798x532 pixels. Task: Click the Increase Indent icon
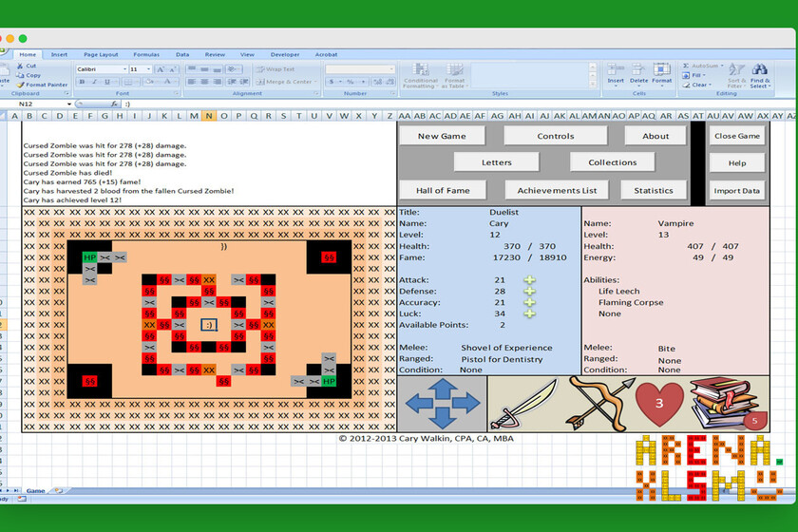coord(244,82)
